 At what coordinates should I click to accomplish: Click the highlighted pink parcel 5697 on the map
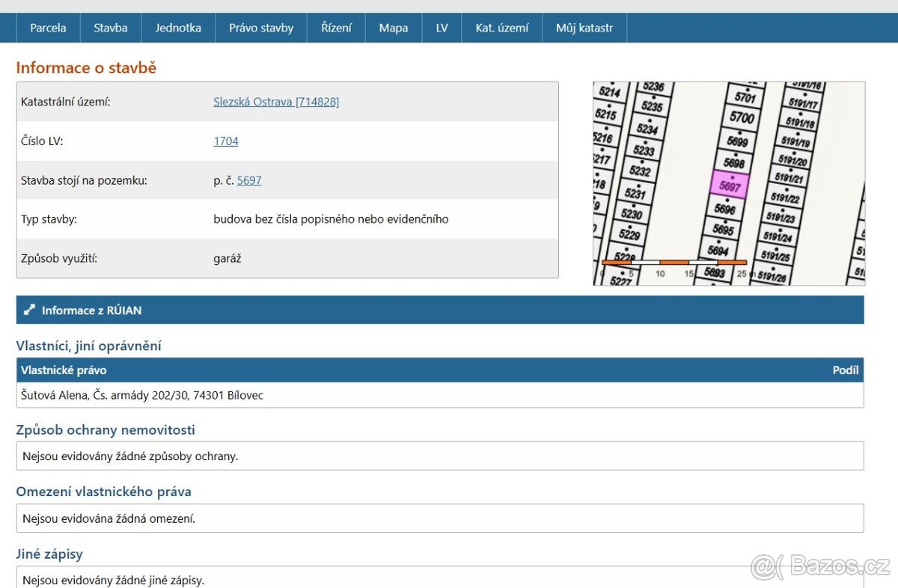pyautogui.click(x=730, y=186)
